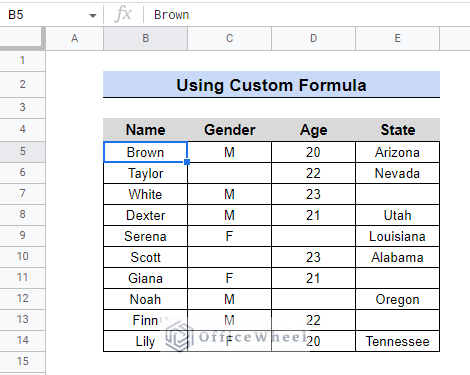Click the empty Age cell for Noah
Image resolution: width=470 pixels, height=375 pixels.
(x=313, y=299)
